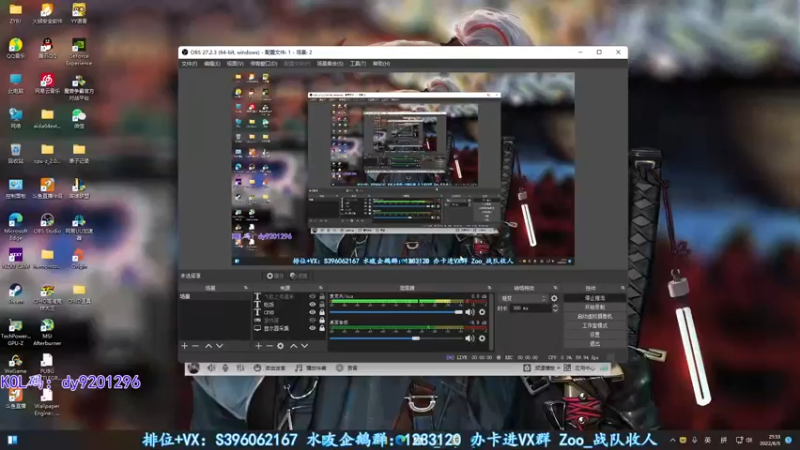The width and height of the screenshot is (800, 450).
Task: Click the transition duration stepper arrows
Action: [555, 308]
